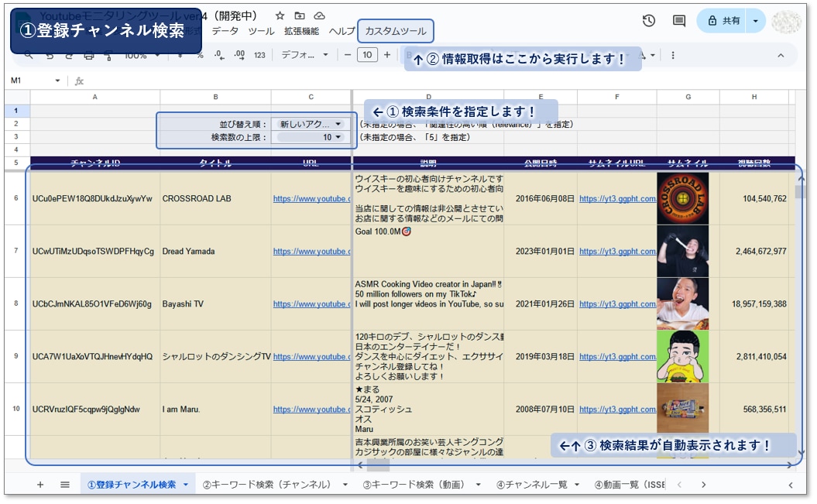This screenshot has height=504, width=817.
Task: Decrease font size with minus button
Action: [348, 55]
